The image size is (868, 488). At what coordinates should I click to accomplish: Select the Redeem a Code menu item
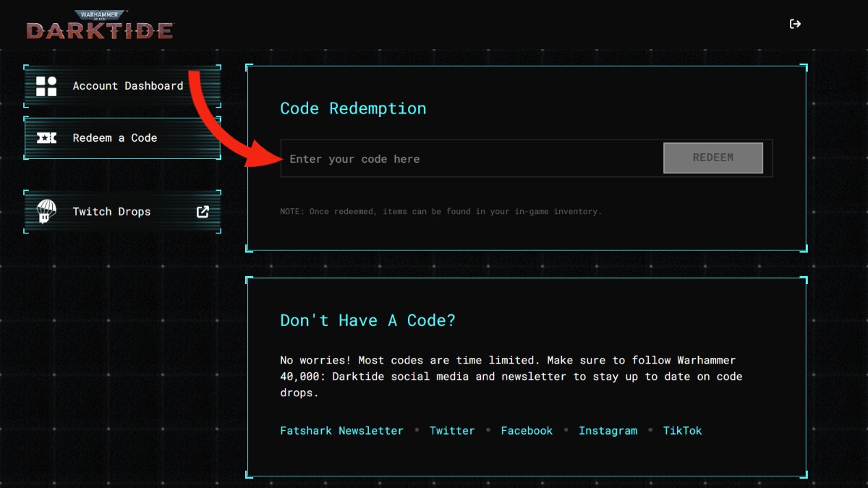pos(115,138)
